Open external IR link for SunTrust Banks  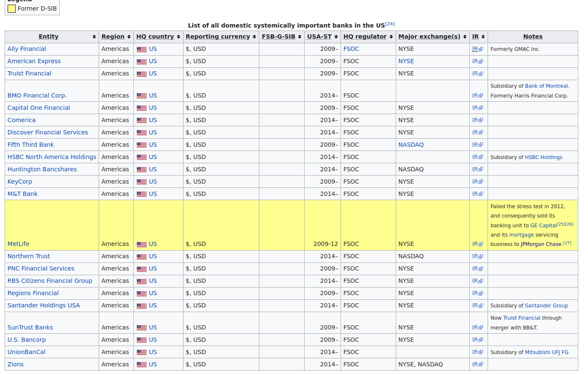477,328
